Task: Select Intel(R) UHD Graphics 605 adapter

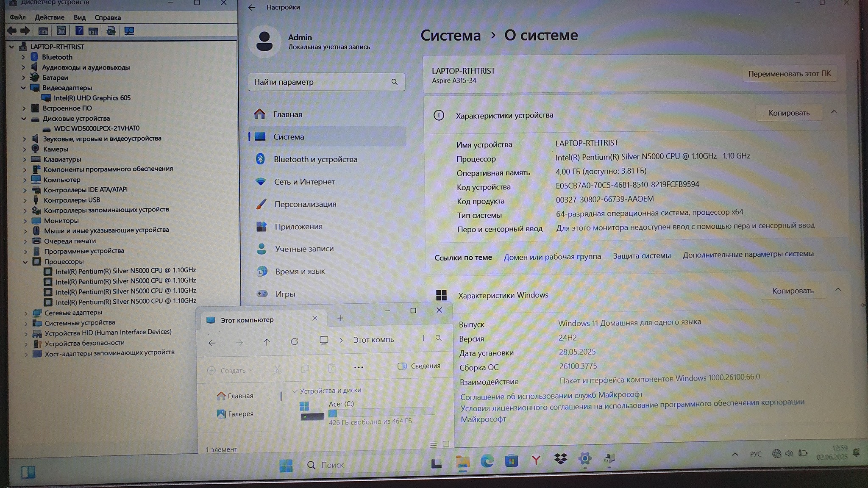Action: (x=92, y=98)
